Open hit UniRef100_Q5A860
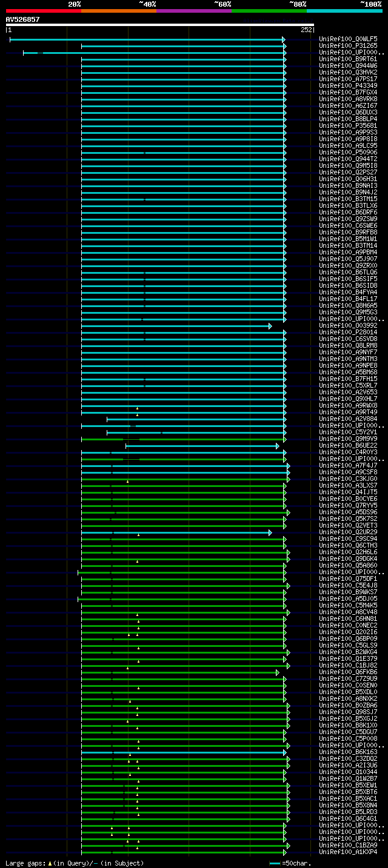The width and height of the screenshot is (388, 868). 348,566
